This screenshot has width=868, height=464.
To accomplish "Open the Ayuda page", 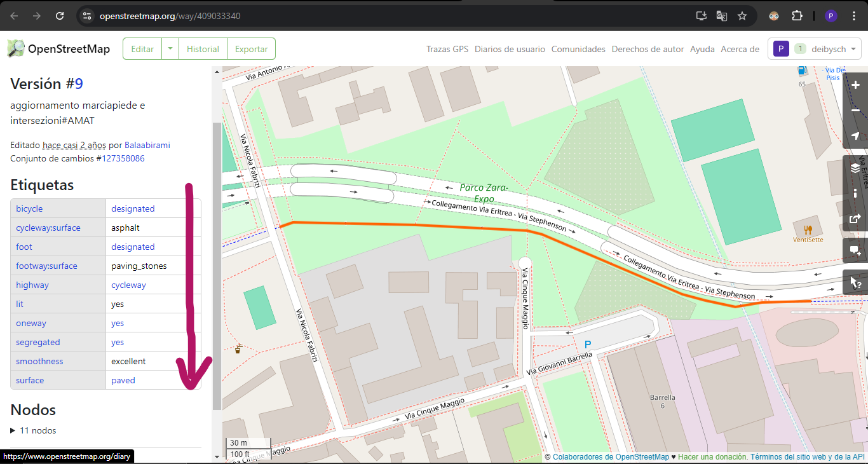I will click(702, 49).
